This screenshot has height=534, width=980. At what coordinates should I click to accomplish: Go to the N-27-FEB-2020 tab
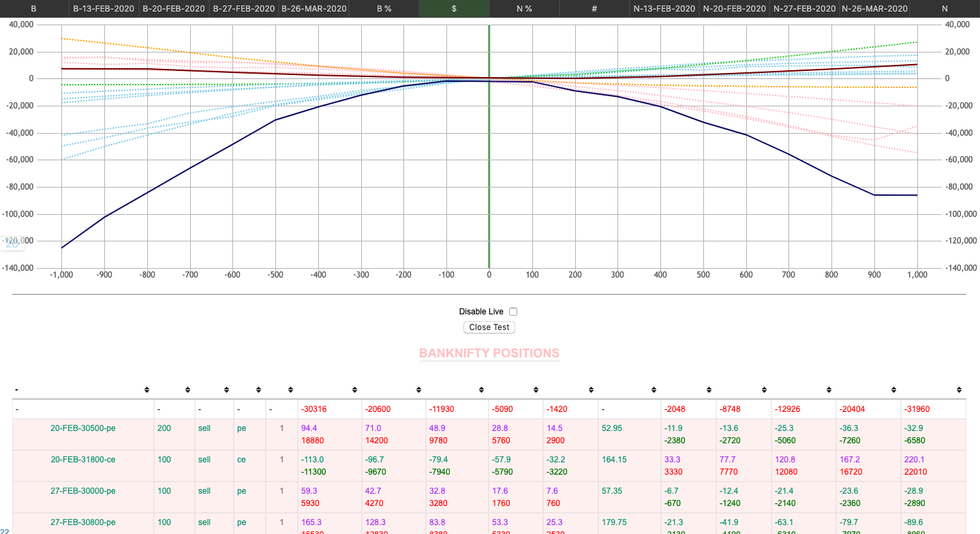pyautogui.click(x=804, y=9)
